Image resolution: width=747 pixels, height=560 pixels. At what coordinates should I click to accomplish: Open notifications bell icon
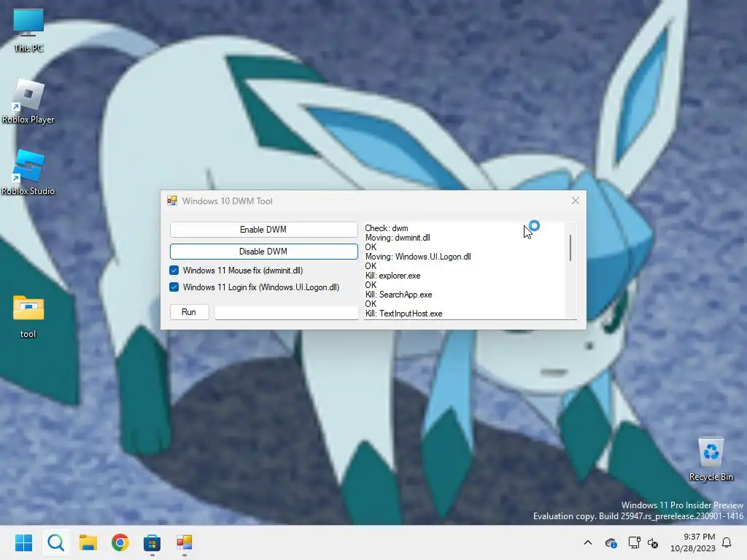tap(727, 542)
